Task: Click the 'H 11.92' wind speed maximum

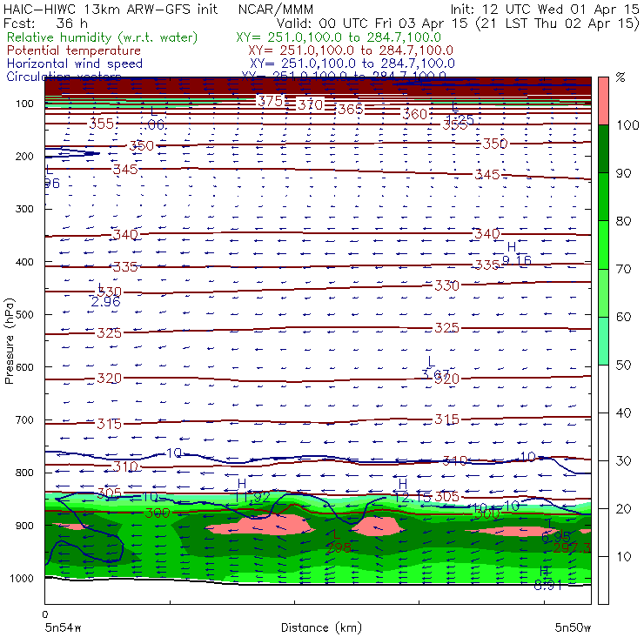Action: click(x=252, y=490)
